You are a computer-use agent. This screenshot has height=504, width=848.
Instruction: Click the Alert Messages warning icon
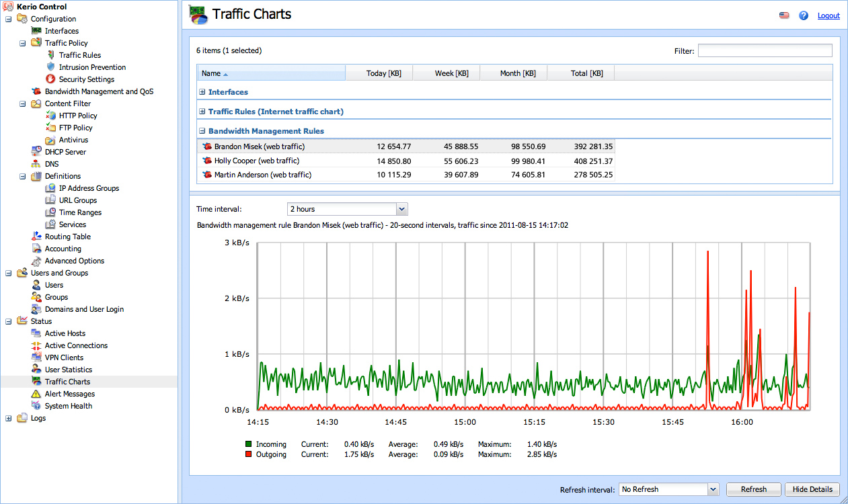[36, 394]
